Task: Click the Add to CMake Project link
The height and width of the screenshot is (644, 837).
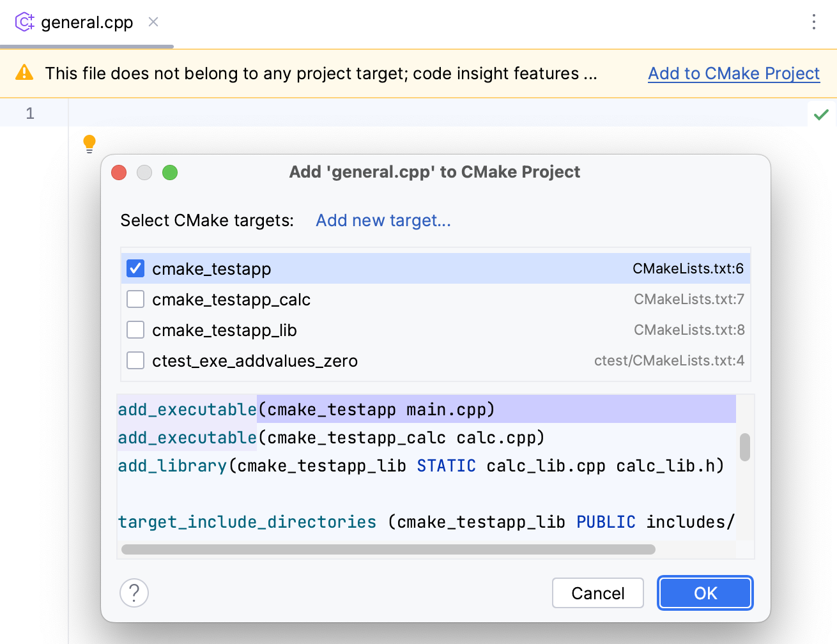Action: tap(733, 73)
